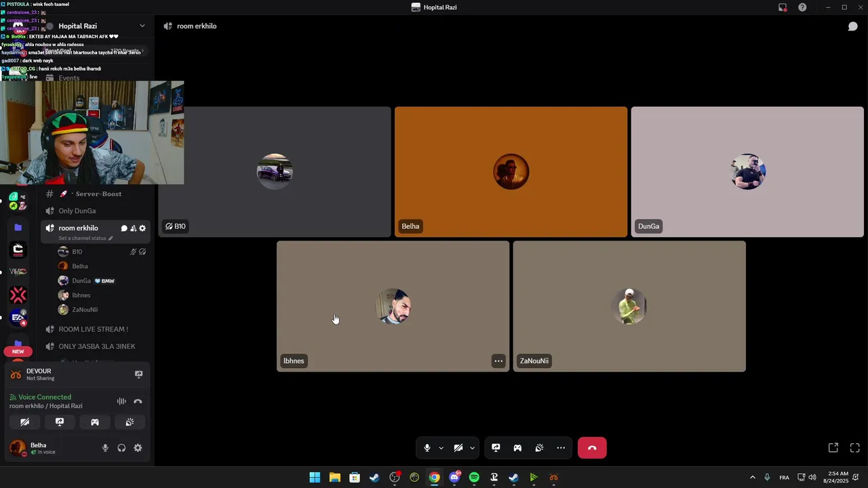Open the help icon in the title bar
This screenshot has width=868, height=488.
click(x=802, y=7)
